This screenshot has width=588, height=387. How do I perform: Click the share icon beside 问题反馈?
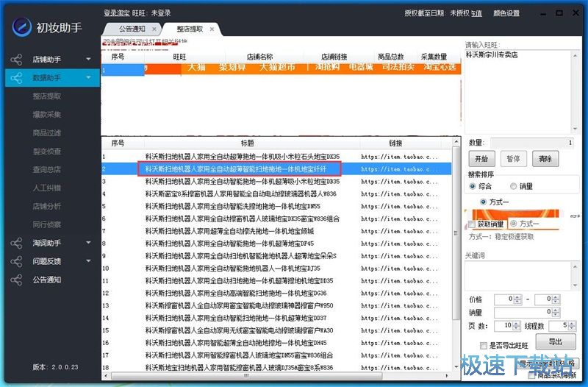pos(16,261)
